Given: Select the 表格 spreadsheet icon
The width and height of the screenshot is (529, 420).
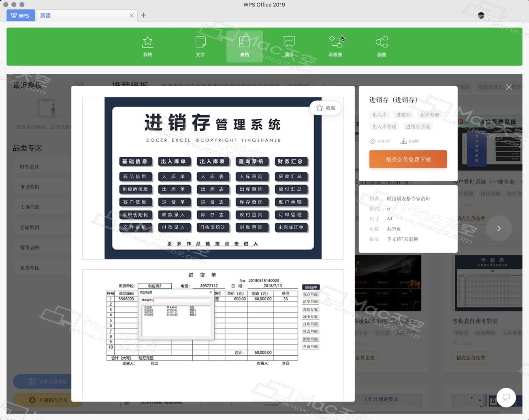Looking at the screenshot, I should point(244,46).
